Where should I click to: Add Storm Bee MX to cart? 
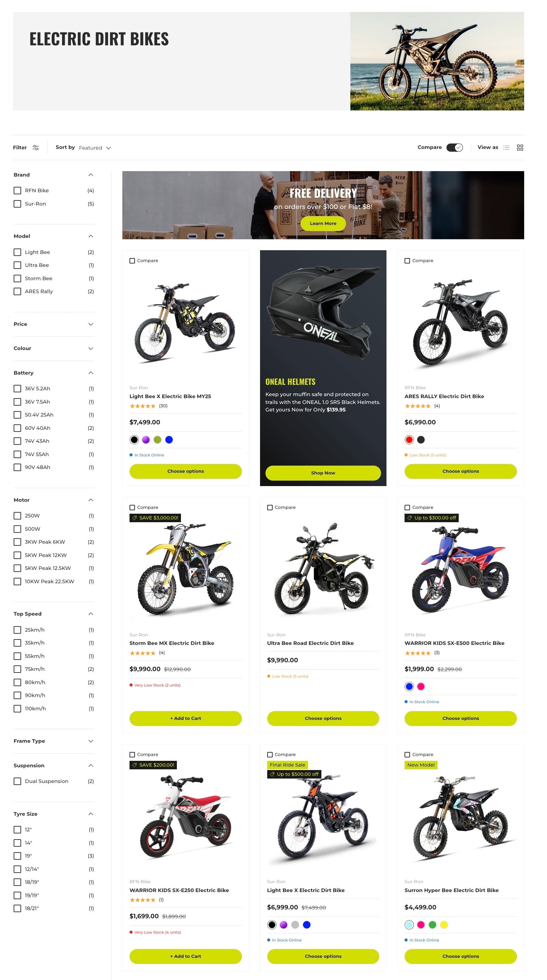pyautogui.click(x=185, y=718)
